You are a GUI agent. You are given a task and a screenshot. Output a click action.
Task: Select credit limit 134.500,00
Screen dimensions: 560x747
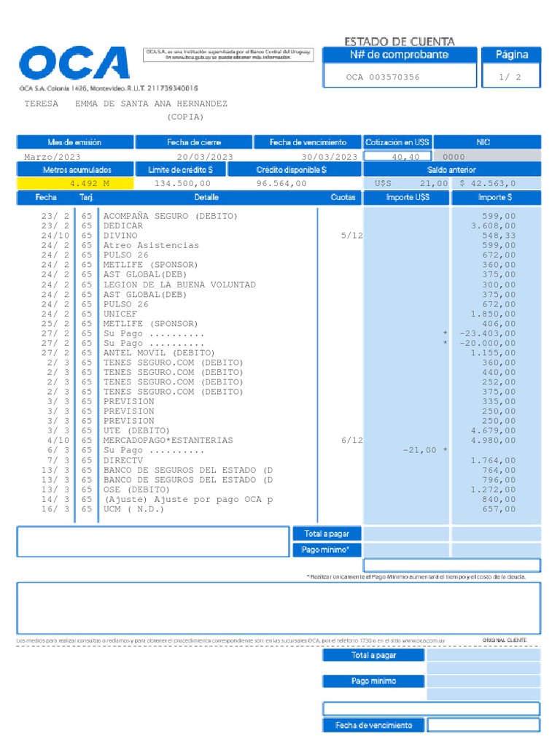(182, 183)
